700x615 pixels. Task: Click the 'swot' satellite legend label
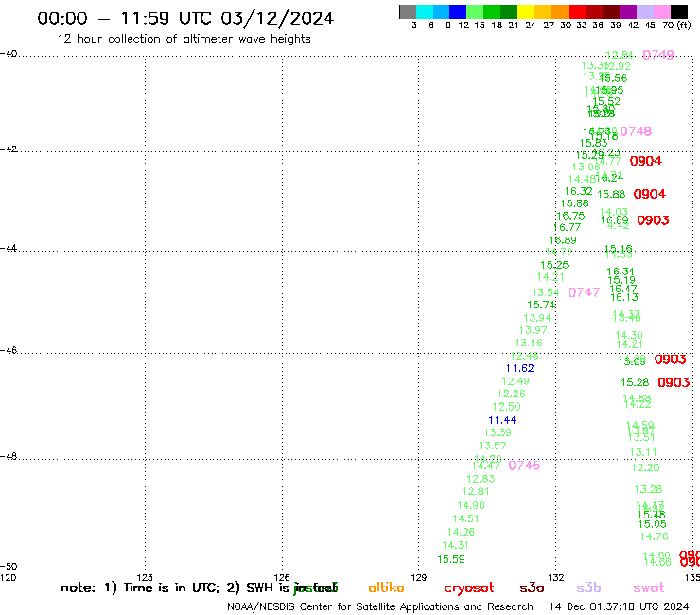649,589
